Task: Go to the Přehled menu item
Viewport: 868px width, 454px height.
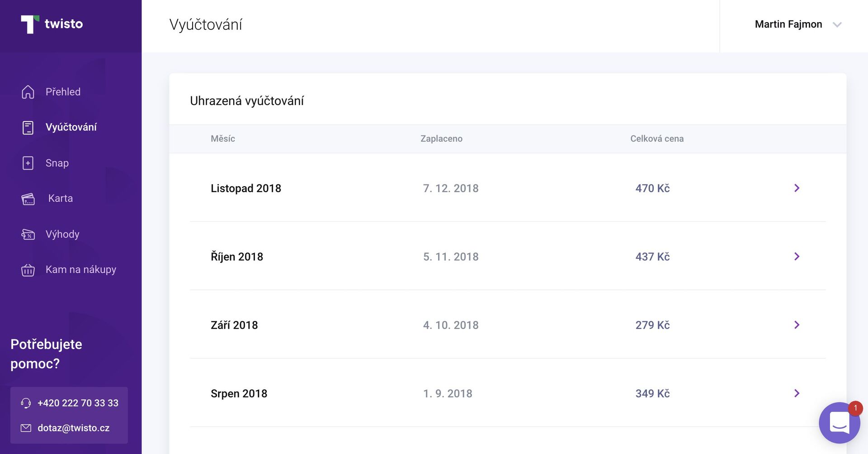Action: click(x=63, y=92)
